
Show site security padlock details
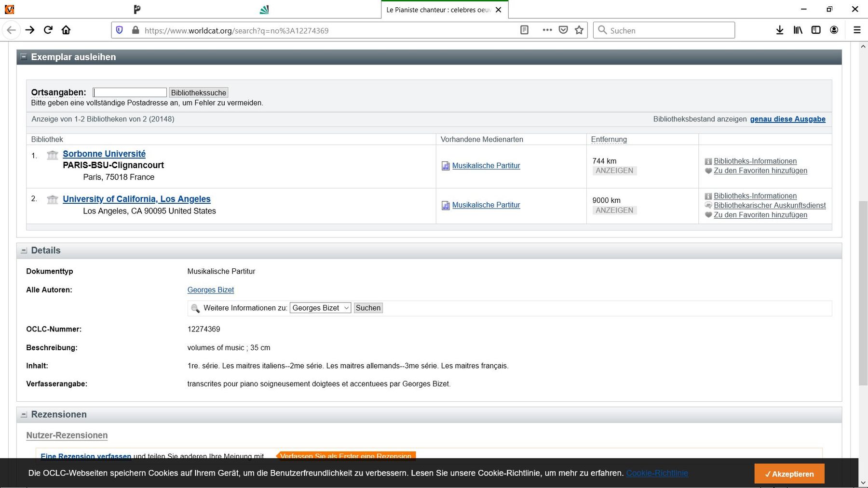(136, 30)
